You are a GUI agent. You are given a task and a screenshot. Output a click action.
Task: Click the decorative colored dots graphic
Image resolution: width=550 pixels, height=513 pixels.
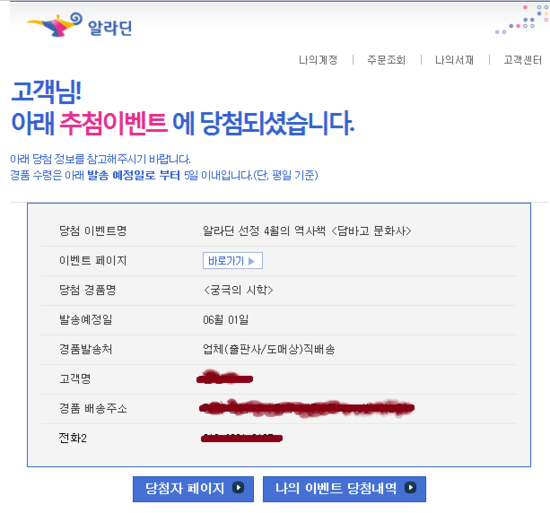[522, 19]
